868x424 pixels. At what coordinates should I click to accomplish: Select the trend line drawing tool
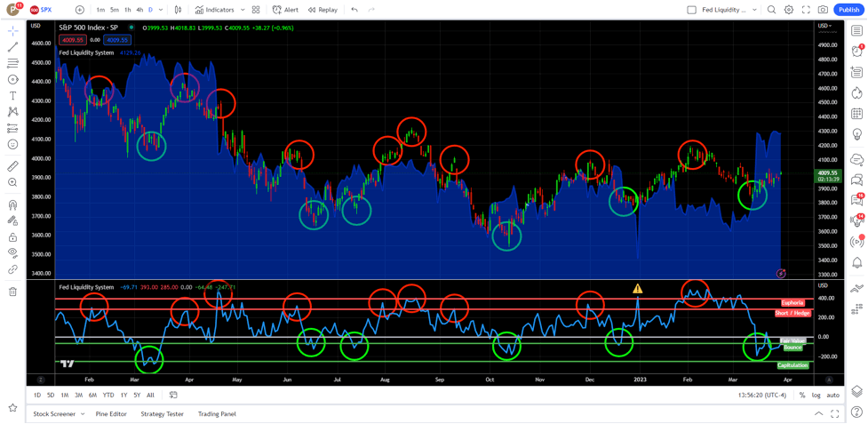tap(12, 47)
